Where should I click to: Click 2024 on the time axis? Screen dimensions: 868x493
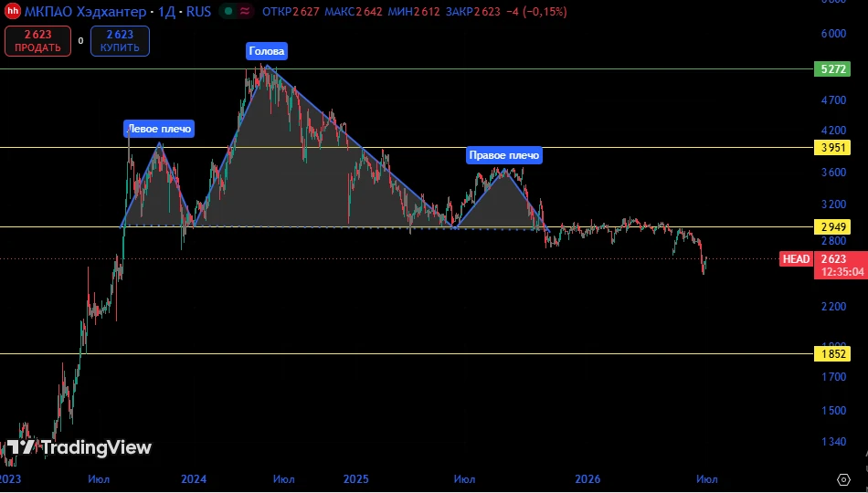click(194, 479)
